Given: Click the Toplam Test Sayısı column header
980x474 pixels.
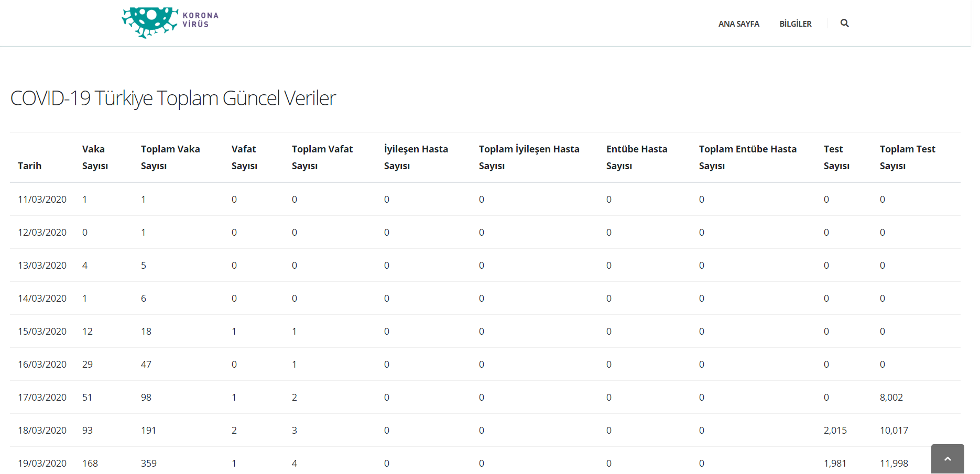Looking at the screenshot, I should point(907,157).
